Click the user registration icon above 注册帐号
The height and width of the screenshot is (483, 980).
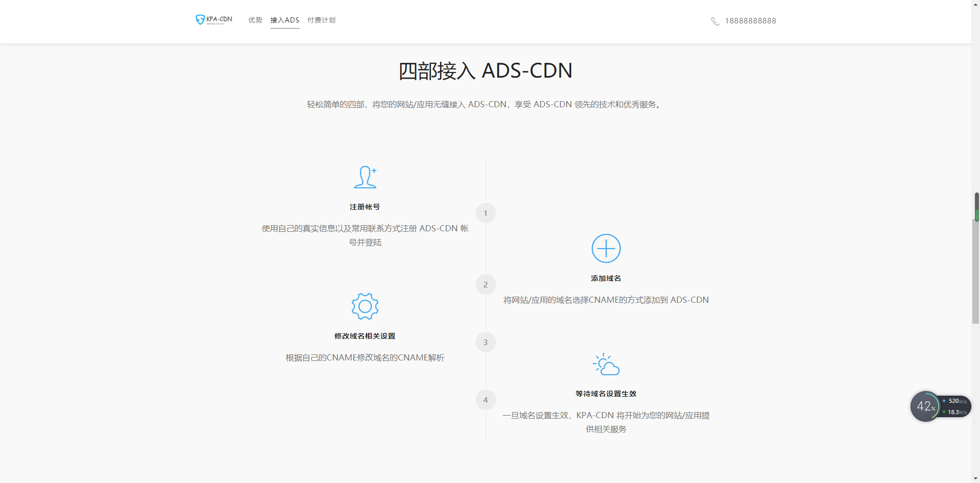click(365, 177)
